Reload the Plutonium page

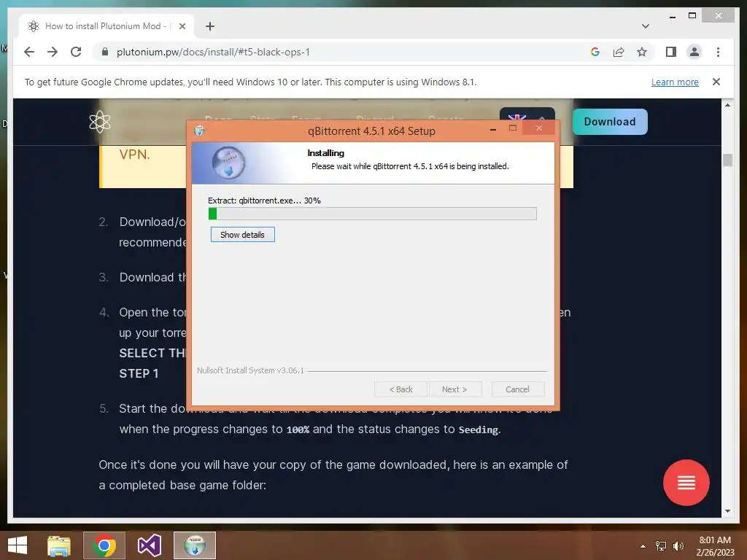tap(76, 52)
